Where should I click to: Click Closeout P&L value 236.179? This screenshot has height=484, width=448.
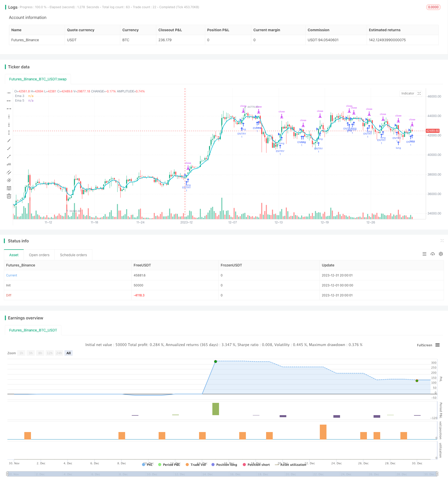click(165, 40)
